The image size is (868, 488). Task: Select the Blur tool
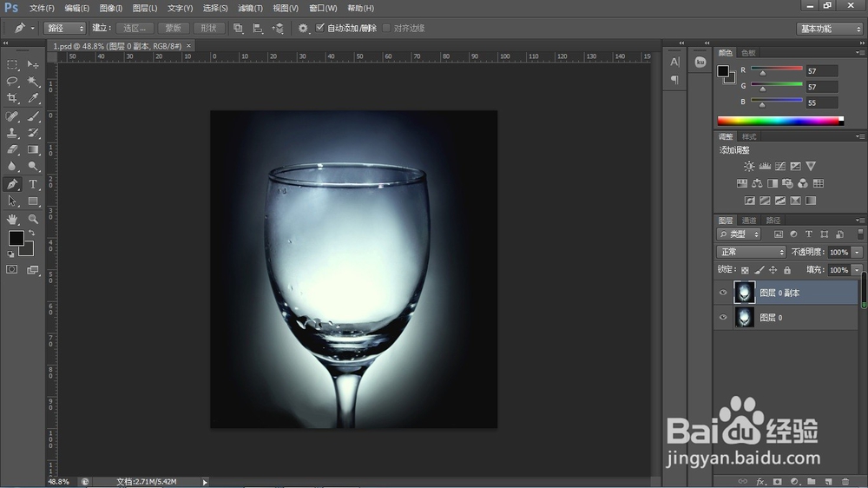(x=12, y=166)
